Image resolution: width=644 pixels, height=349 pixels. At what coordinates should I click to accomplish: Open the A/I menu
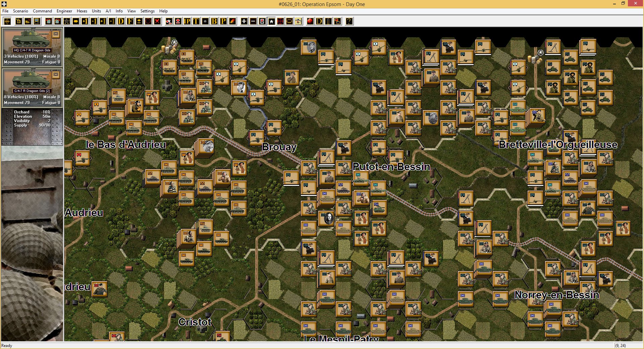tap(108, 11)
